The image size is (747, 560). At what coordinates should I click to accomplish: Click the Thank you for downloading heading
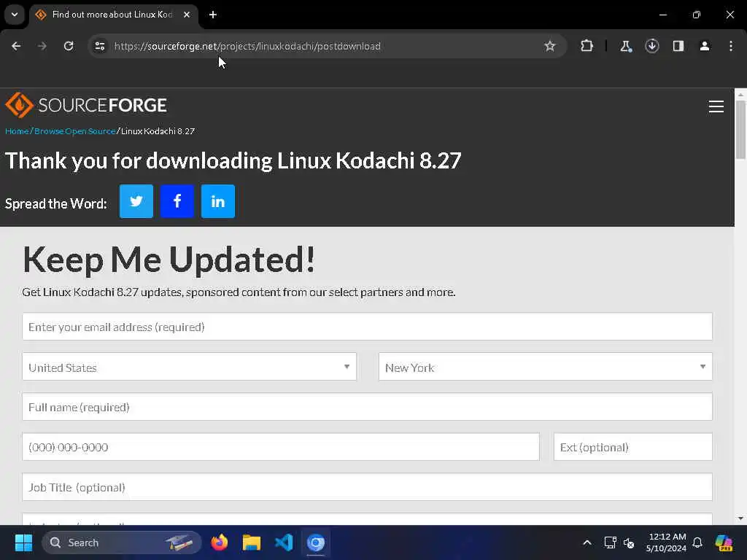point(233,160)
